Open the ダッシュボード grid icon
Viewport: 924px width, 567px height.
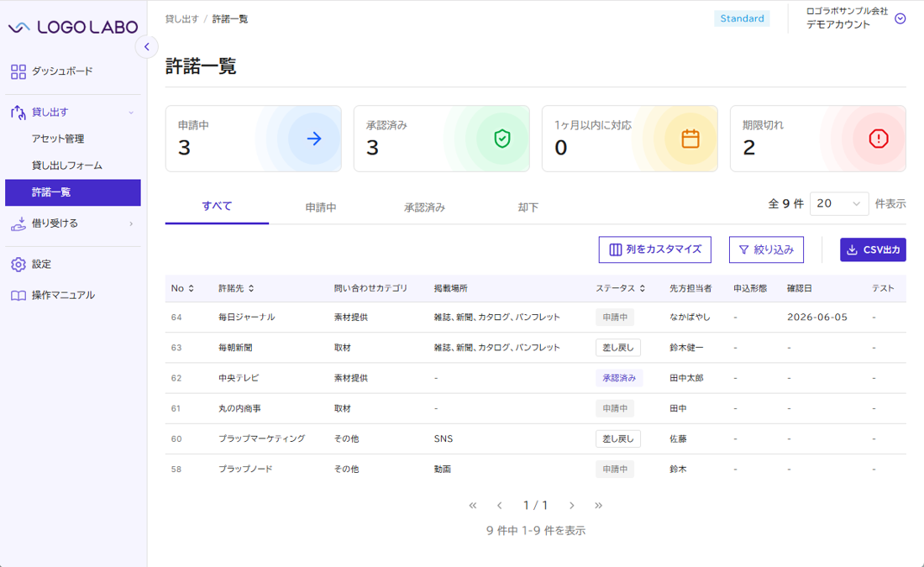click(18, 71)
